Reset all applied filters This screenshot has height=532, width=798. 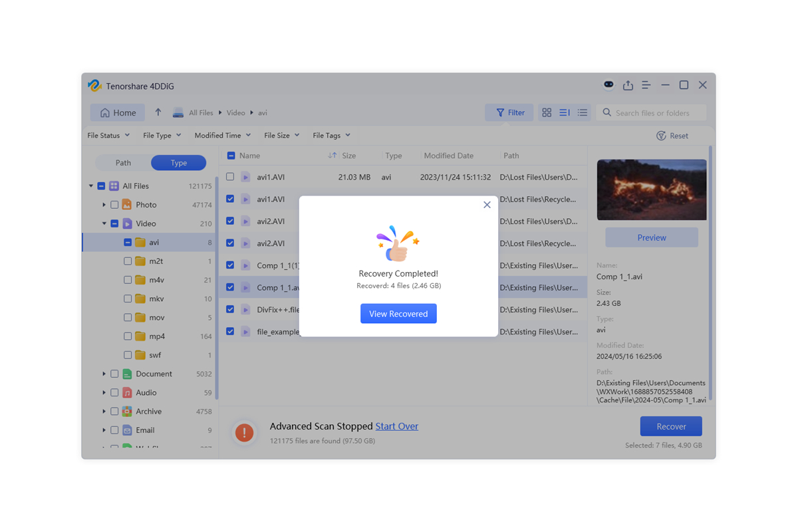[674, 136]
